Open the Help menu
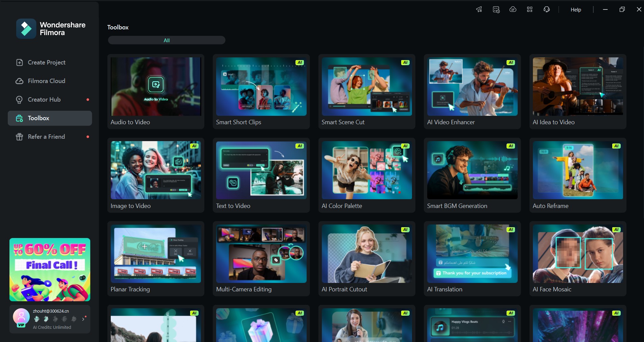Screen dimensions: 644x342 tap(576, 10)
